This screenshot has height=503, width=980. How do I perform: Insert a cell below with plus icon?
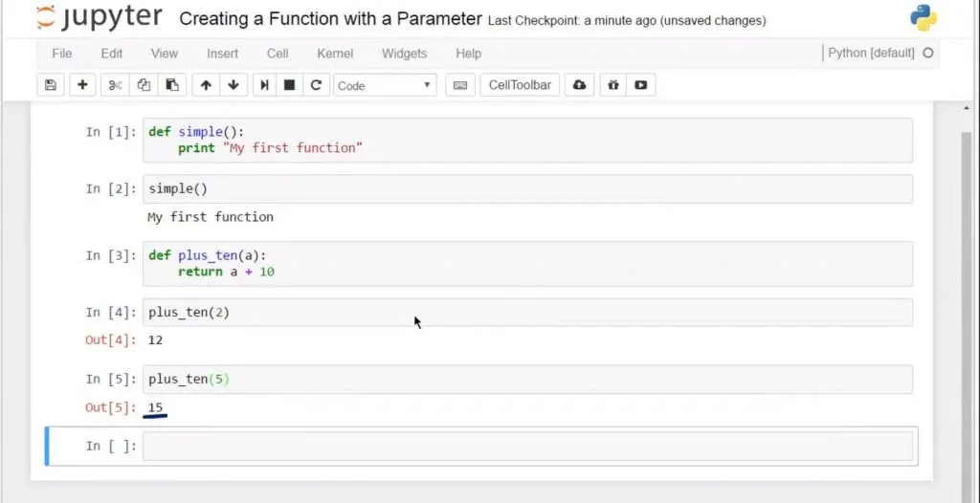(x=82, y=85)
